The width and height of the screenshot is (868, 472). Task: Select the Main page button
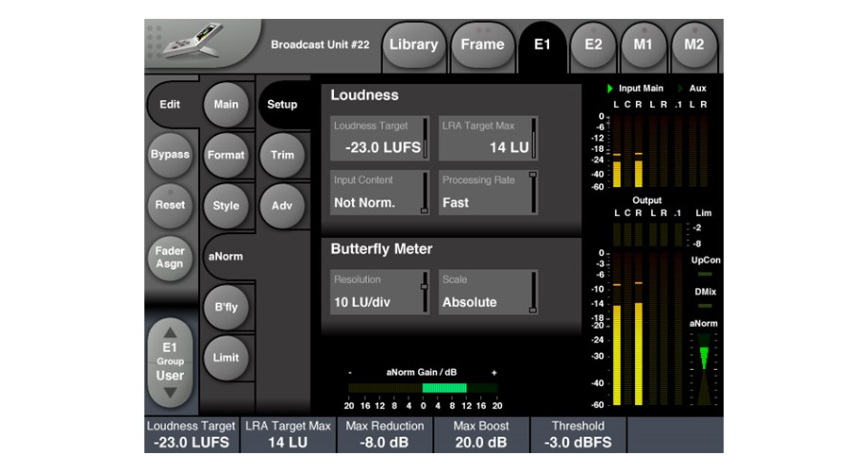click(x=225, y=104)
